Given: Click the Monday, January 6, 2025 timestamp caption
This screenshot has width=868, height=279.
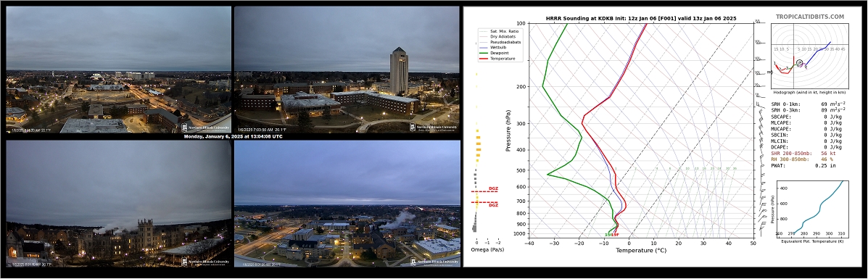Looking at the screenshot, I should 233,136.
